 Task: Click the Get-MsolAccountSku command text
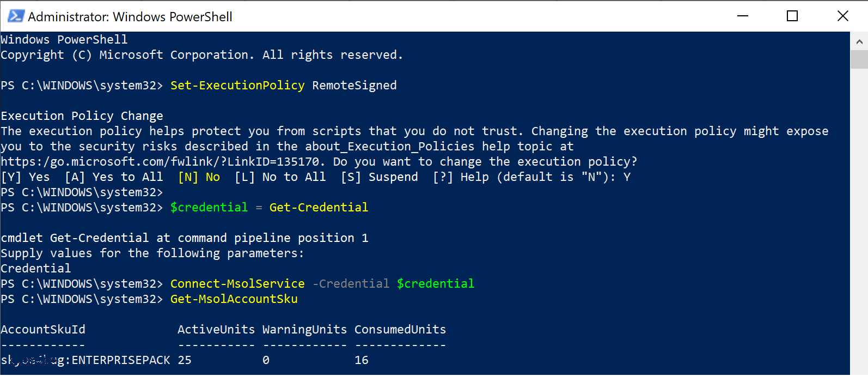click(234, 299)
